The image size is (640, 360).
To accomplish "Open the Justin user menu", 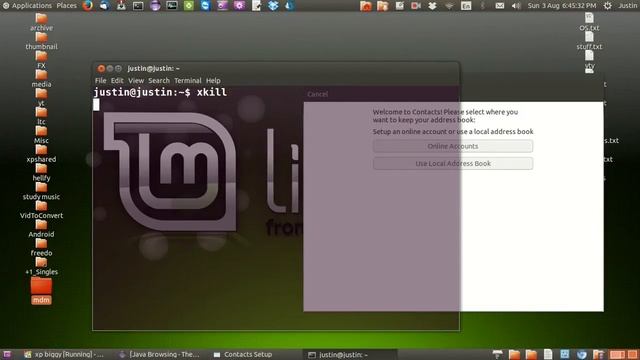I will [x=628, y=6].
